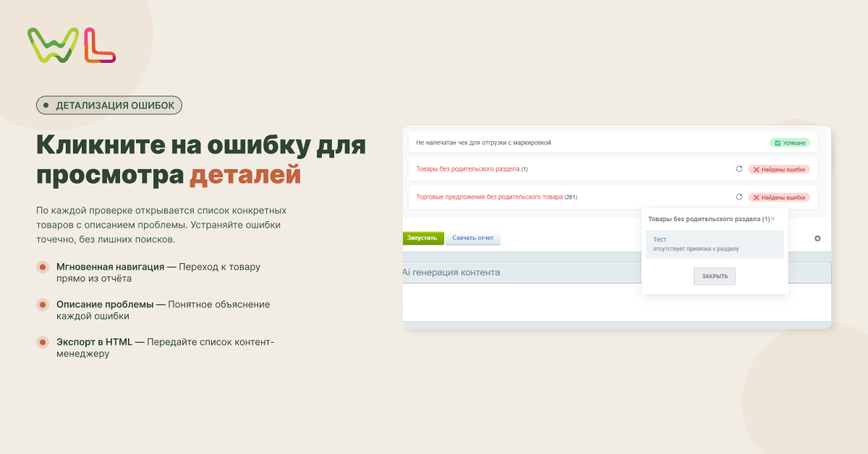The width and height of the screenshot is (868, 454).
Task: Click the "ЗАКРЫТЬ" button in the popup
Action: click(x=715, y=276)
